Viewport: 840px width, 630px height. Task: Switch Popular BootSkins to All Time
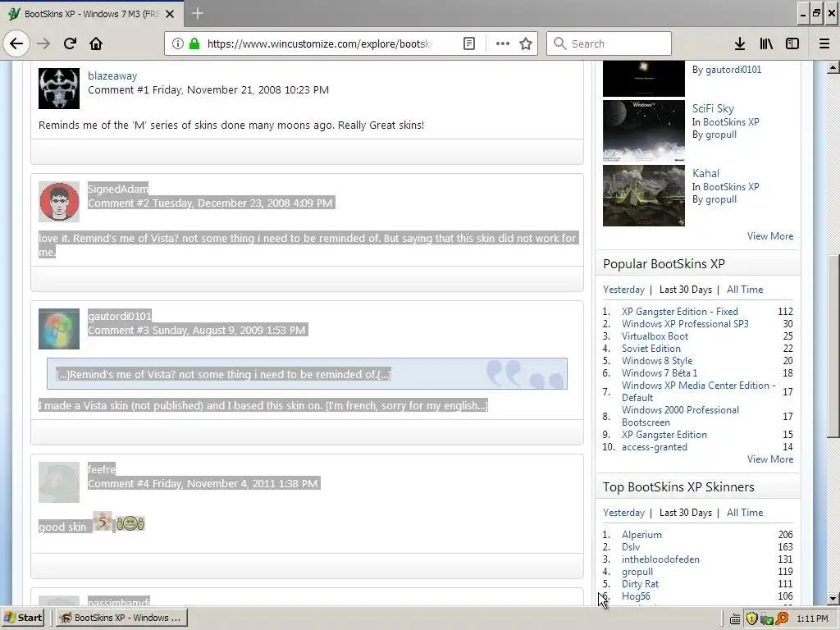coord(745,290)
